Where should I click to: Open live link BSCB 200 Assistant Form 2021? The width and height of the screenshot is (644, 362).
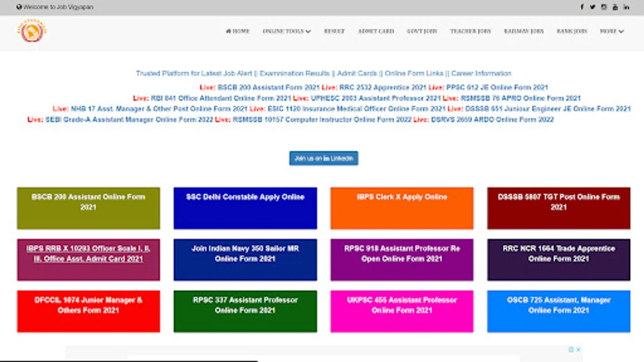[x=268, y=87]
